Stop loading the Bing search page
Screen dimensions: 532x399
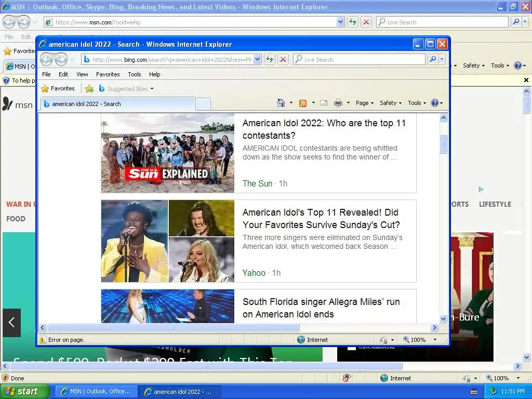(283, 59)
